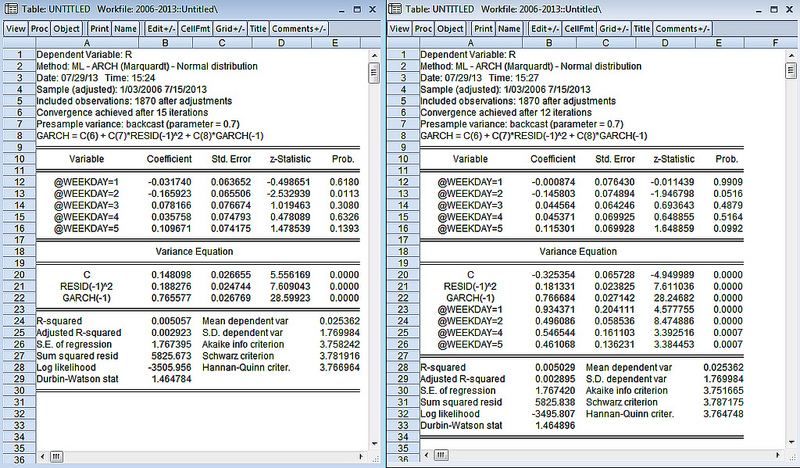Viewport: 800px width, 468px height.
Task: Click Variance Equation heading in right table
Action: [578, 251]
